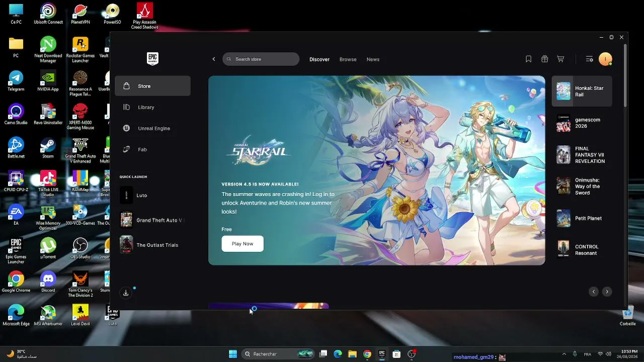Select the Steam desktop shortcut

click(48, 148)
